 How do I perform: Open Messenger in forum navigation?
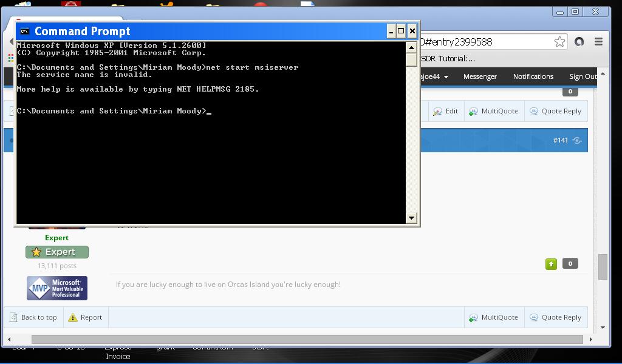point(480,76)
